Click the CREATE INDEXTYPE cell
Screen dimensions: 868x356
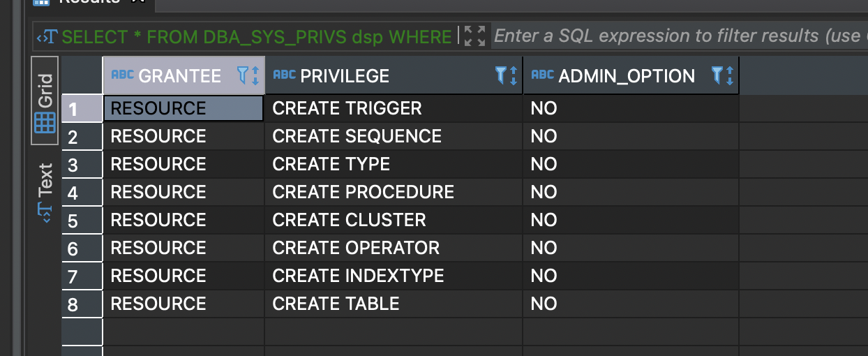394,276
